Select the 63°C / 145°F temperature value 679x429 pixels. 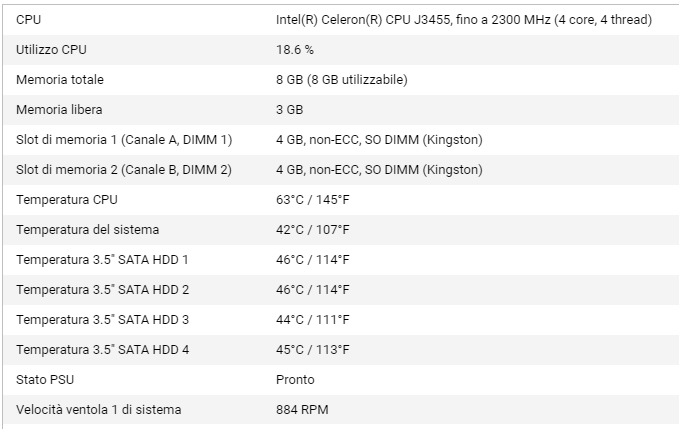(312, 199)
